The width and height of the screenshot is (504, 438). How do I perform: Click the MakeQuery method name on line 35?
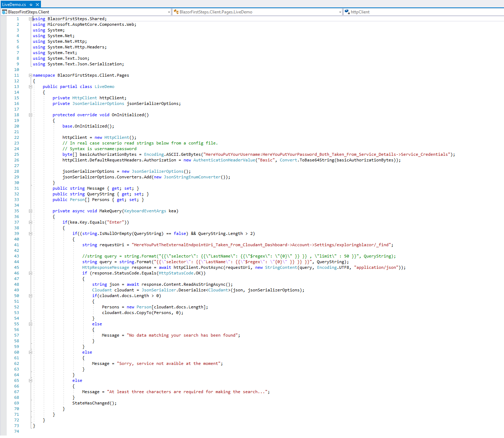[110, 211]
